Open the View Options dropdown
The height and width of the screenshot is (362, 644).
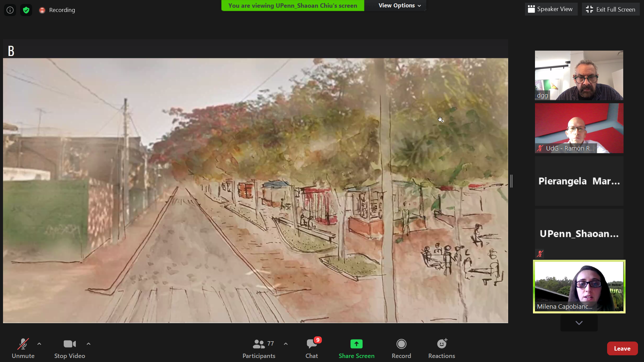pyautogui.click(x=399, y=6)
